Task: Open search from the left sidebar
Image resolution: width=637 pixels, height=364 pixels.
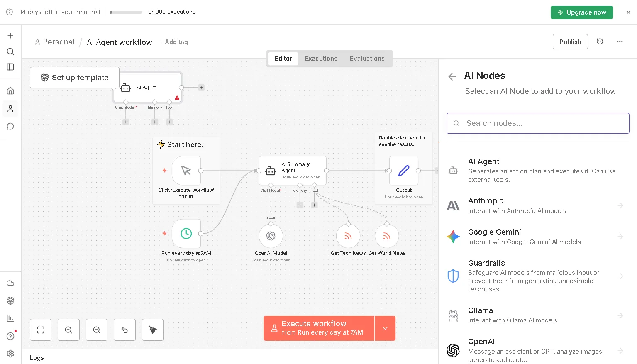Action: [x=10, y=51]
